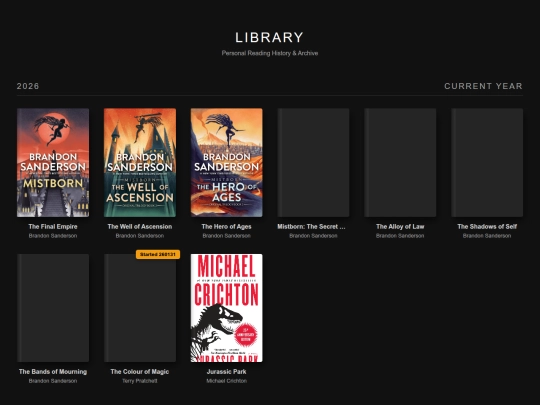Open The Bands of Mourning placeholder cover
Viewport: 540px width, 405px height.
(53, 308)
